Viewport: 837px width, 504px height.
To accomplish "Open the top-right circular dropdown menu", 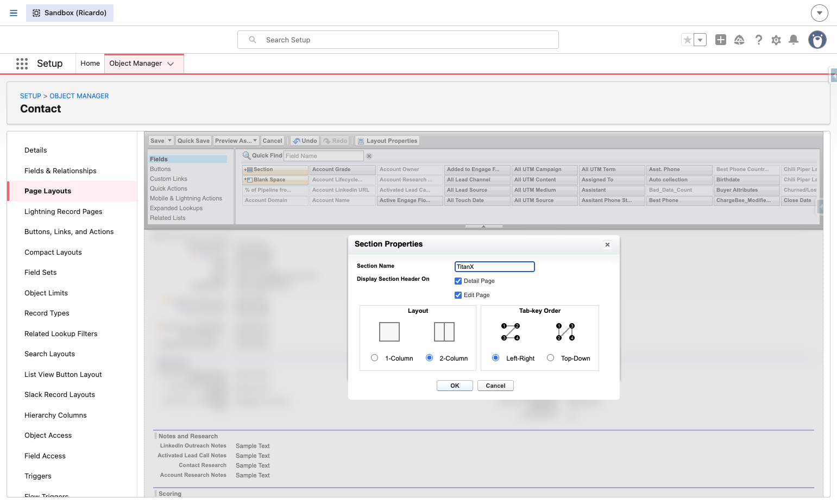I will pos(820,13).
